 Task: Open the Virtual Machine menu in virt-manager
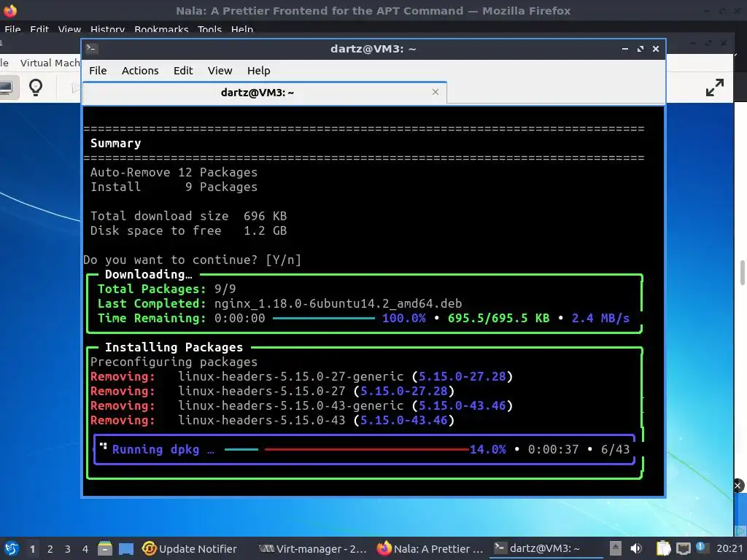coord(50,63)
